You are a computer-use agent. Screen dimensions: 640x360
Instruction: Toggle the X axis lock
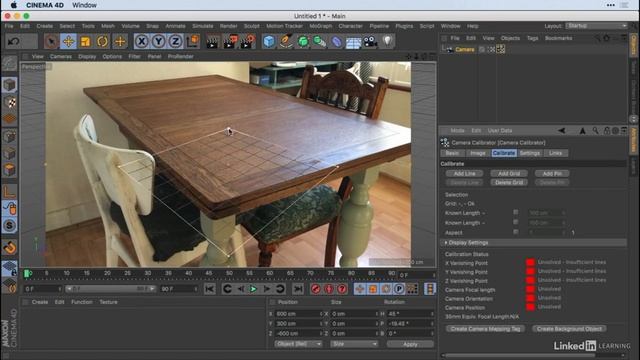(x=141, y=41)
